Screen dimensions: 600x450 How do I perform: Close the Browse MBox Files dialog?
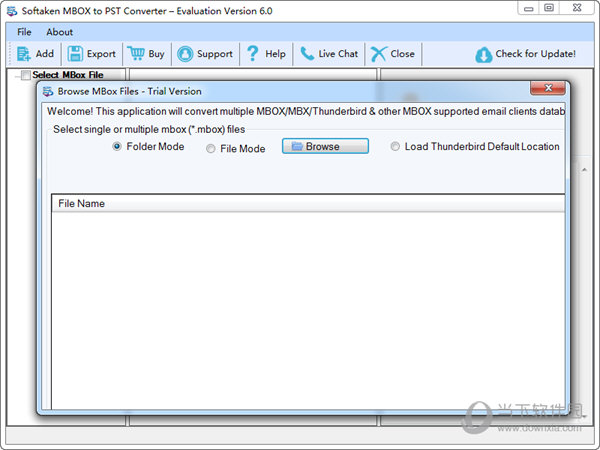pos(548,88)
